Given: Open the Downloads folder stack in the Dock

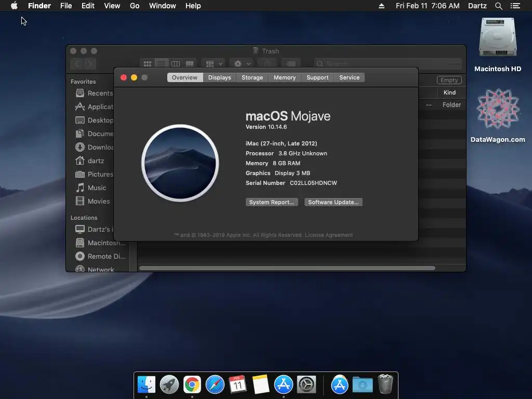Looking at the screenshot, I should pyautogui.click(x=362, y=384).
